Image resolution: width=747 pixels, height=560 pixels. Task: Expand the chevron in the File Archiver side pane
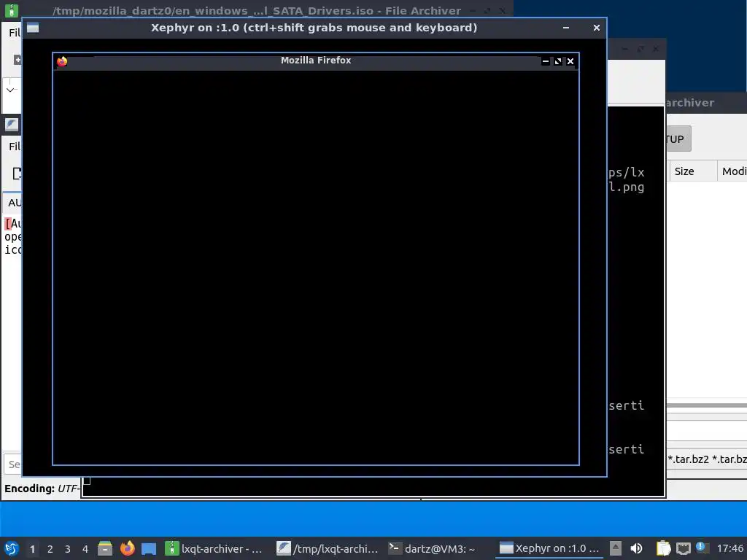pos(11,90)
